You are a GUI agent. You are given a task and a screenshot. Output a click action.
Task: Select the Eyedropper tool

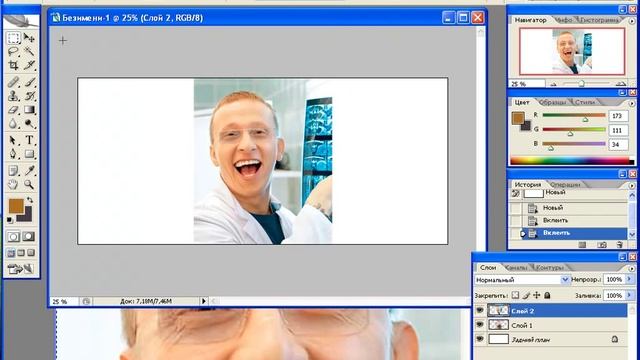click(29, 171)
